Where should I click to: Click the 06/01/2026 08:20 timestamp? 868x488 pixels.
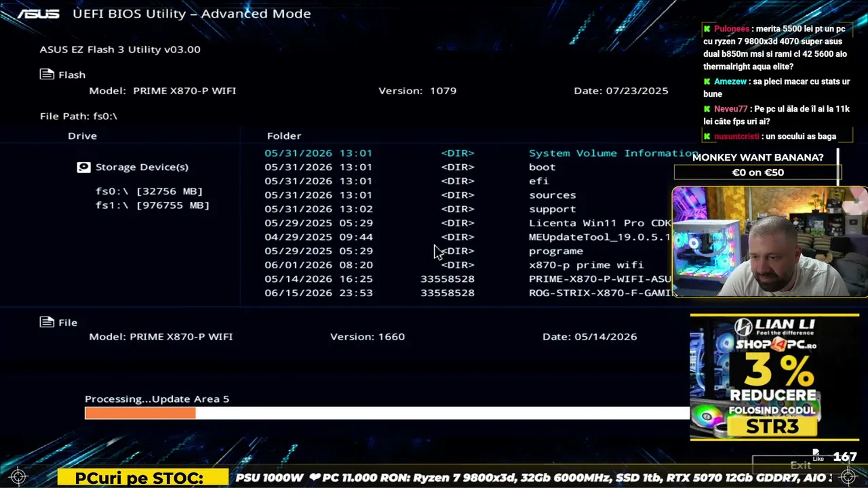(x=319, y=265)
